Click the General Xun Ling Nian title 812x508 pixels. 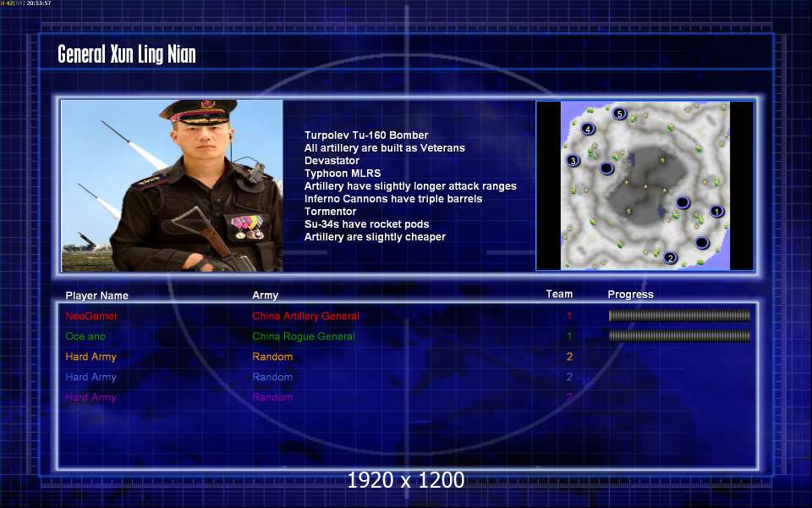[x=127, y=54]
